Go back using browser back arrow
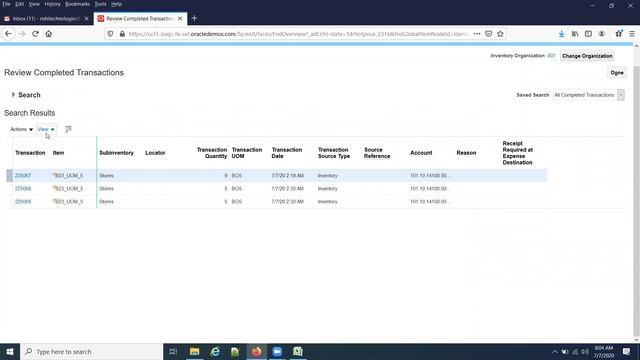640x360 pixels. click(9, 34)
